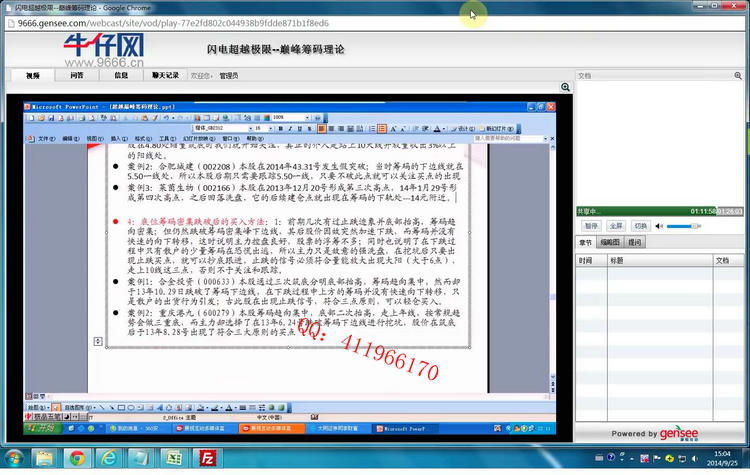Select the Line drawing tool in PowerPoint

(x=102, y=408)
